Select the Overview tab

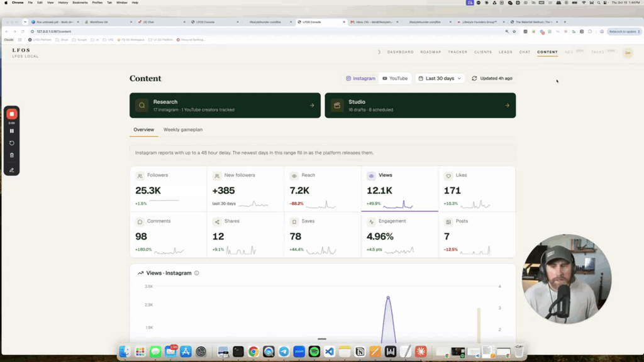click(x=144, y=129)
